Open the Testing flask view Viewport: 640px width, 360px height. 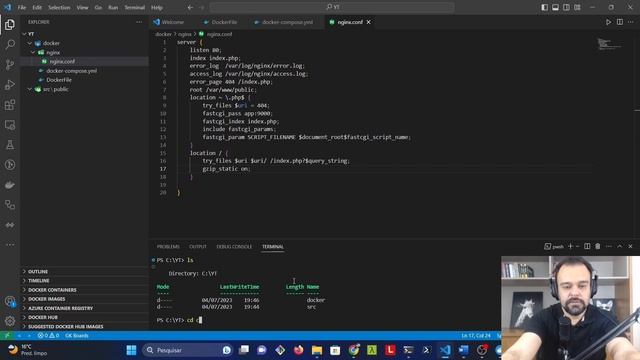tap(10, 145)
